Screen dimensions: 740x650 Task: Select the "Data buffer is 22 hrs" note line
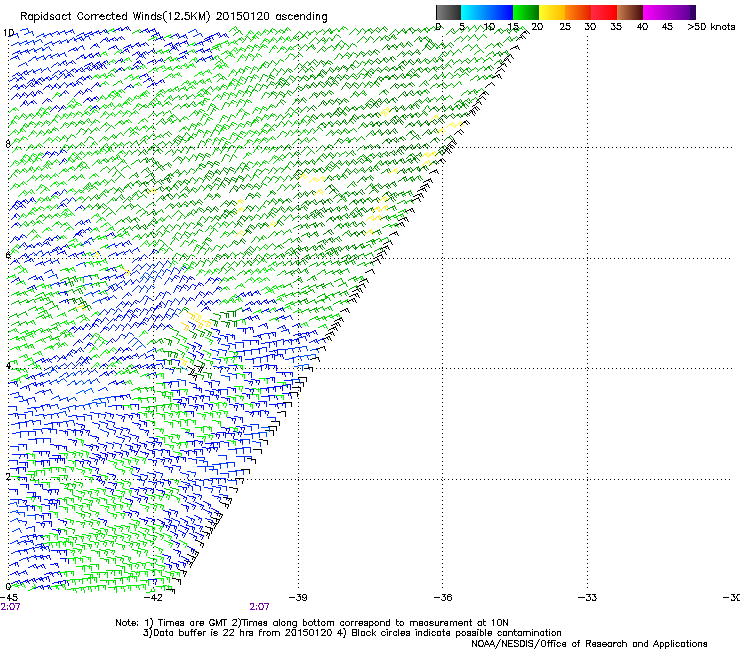point(238,633)
